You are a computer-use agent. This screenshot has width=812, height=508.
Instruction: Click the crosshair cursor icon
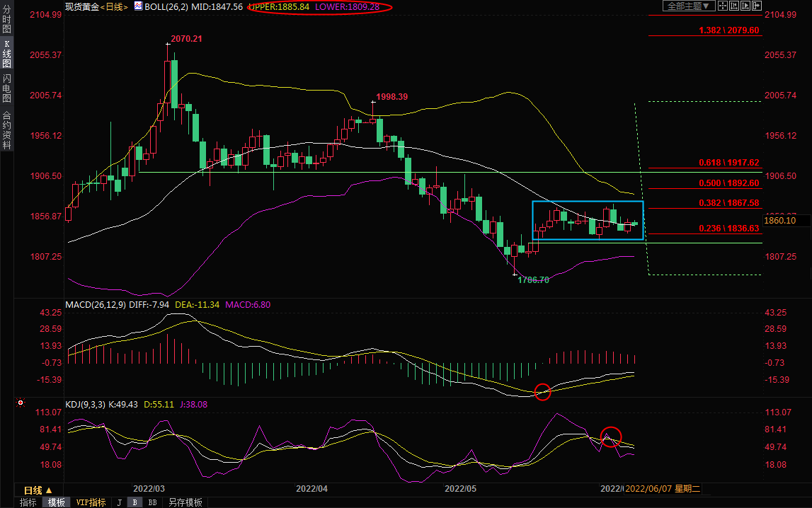pyautogui.click(x=723, y=6)
